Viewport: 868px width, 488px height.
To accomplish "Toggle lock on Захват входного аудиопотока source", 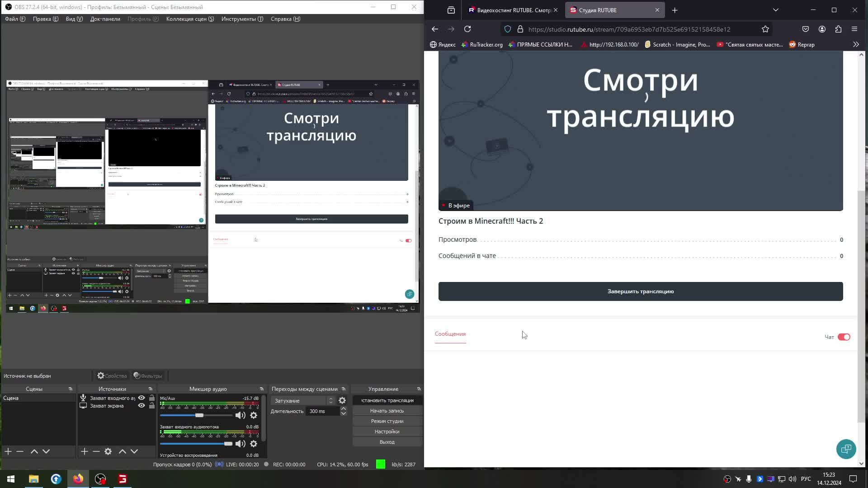I will click(152, 398).
